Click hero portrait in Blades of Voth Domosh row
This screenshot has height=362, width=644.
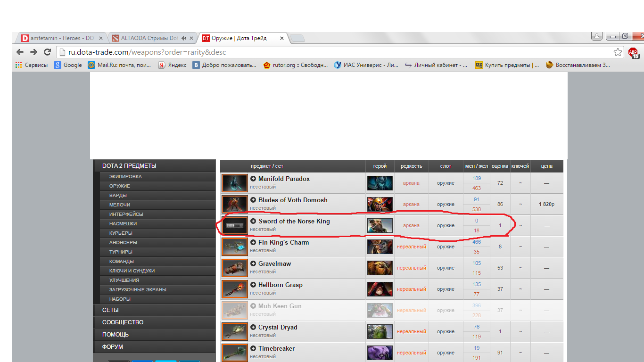click(x=380, y=204)
